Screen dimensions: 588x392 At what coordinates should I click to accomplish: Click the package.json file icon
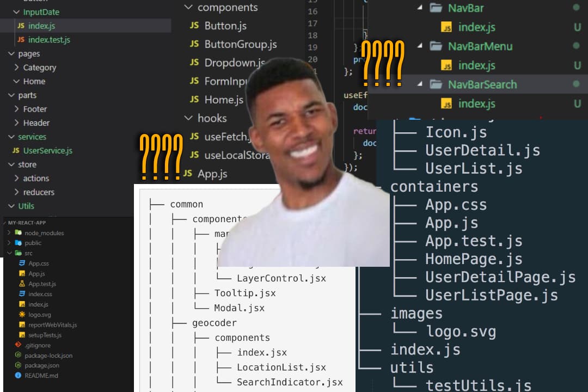point(18,365)
